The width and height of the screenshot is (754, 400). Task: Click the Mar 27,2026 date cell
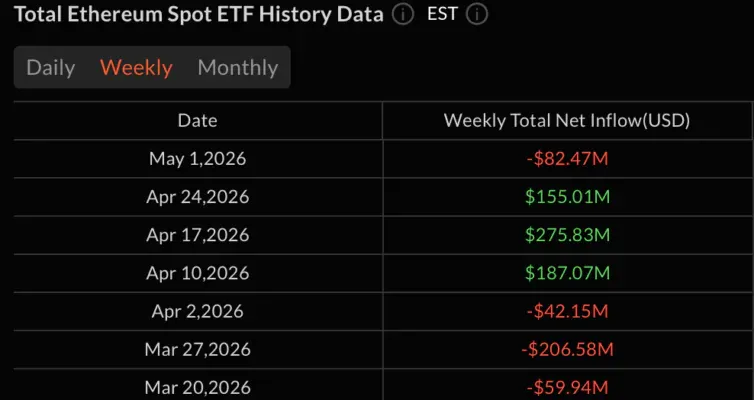[198, 349]
